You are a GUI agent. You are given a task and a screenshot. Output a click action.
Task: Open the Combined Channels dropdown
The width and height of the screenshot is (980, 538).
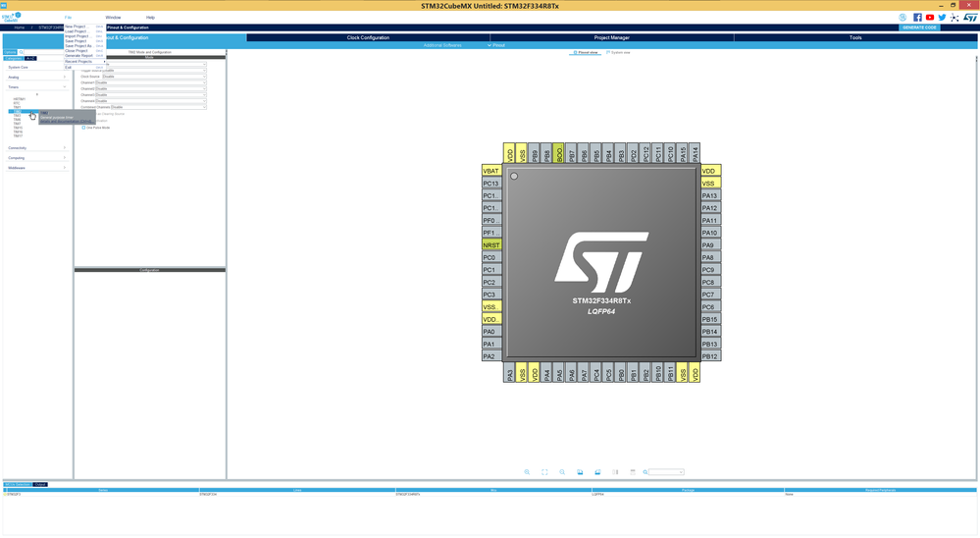158,107
